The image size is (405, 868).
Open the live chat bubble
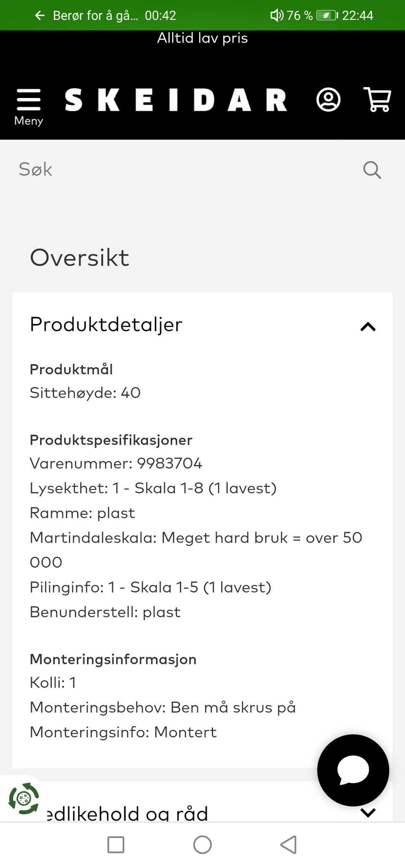click(353, 770)
